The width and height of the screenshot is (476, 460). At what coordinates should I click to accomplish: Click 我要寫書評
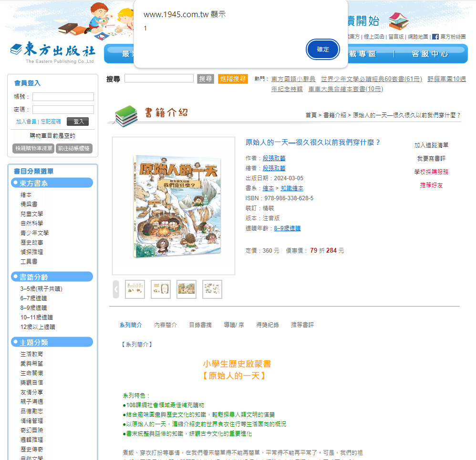[431, 158]
